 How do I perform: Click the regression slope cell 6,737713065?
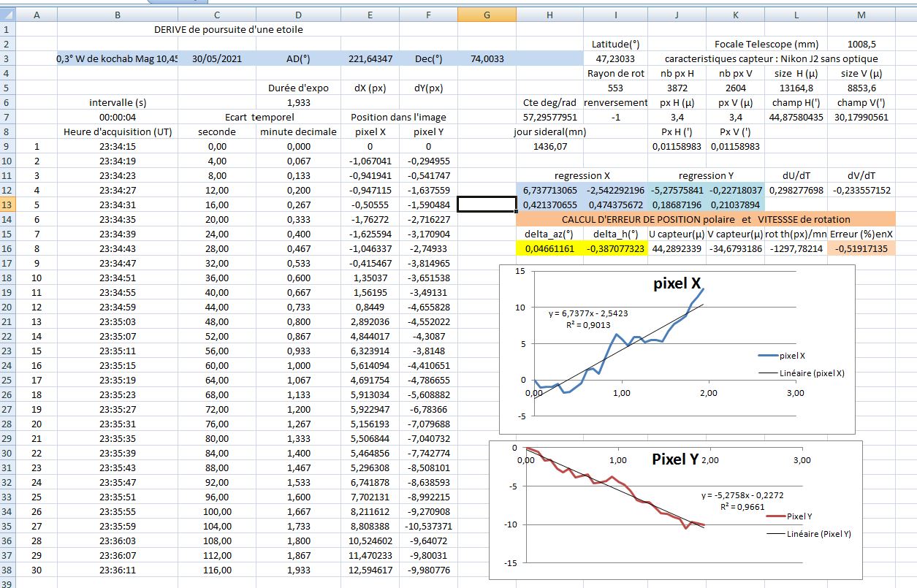tap(550, 190)
